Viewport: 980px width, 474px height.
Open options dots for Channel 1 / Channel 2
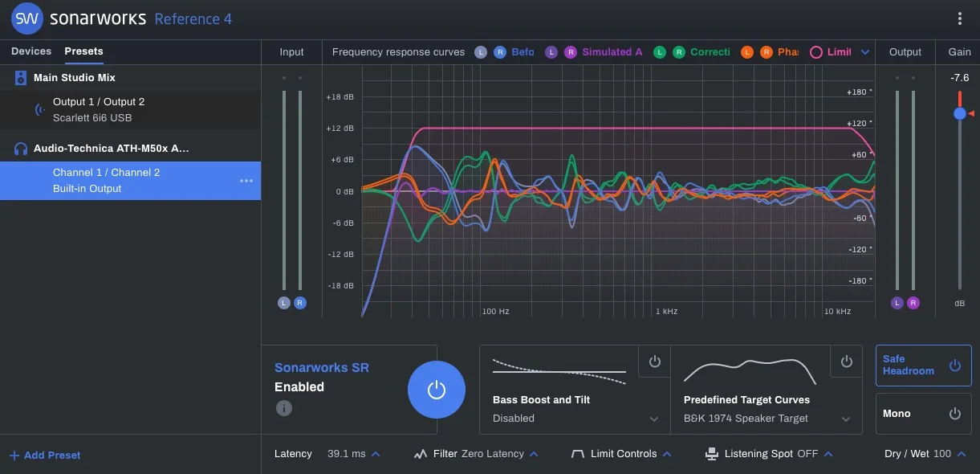tap(246, 181)
